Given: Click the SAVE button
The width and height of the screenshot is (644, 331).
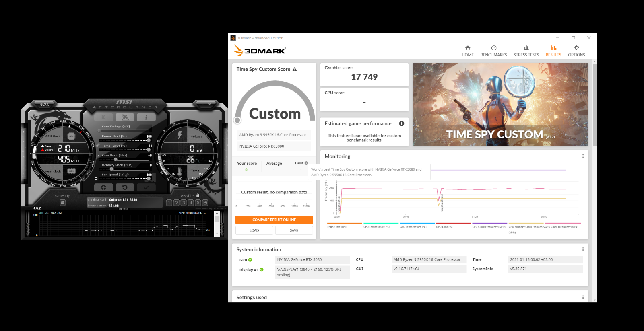Looking at the screenshot, I should click(294, 230).
